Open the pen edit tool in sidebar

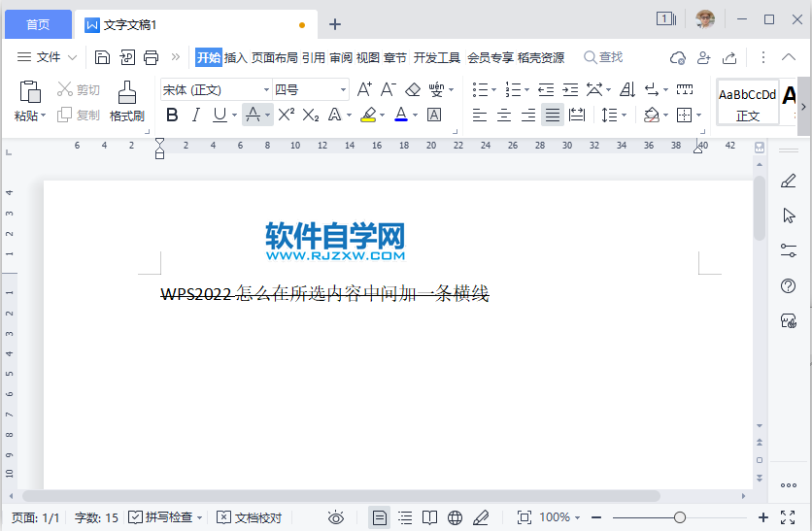pyautogui.click(x=788, y=181)
